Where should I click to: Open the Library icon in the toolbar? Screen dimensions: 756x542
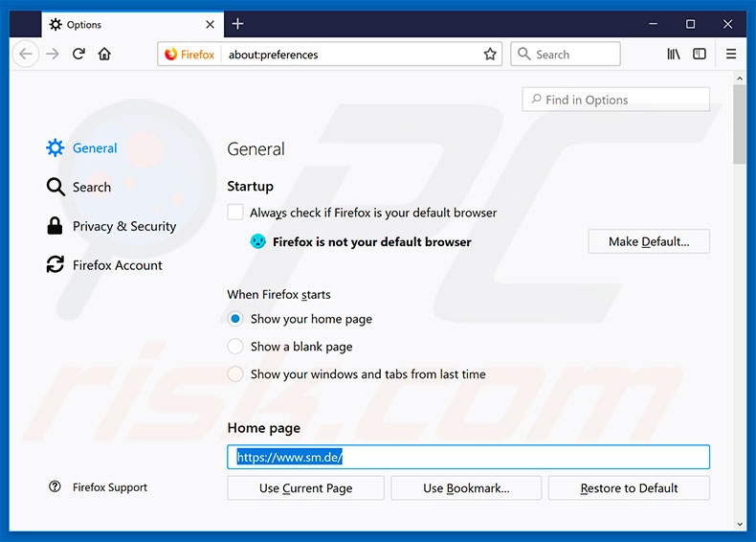point(673,54)
